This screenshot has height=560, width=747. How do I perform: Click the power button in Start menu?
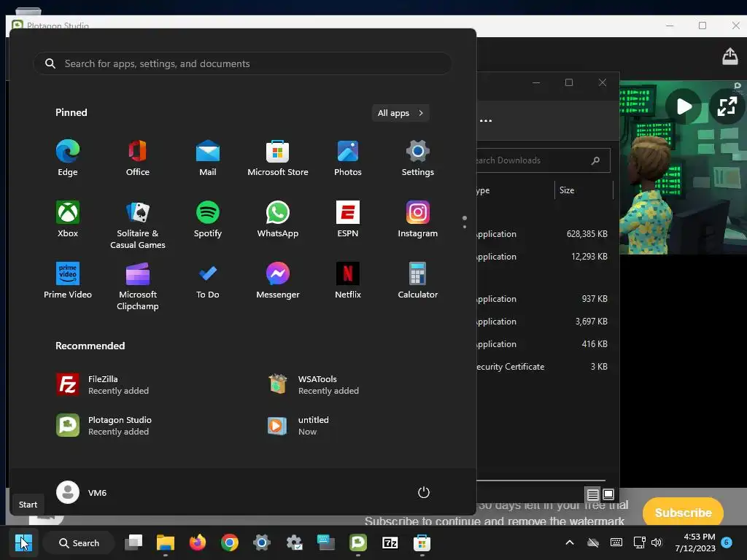point(424,492)
